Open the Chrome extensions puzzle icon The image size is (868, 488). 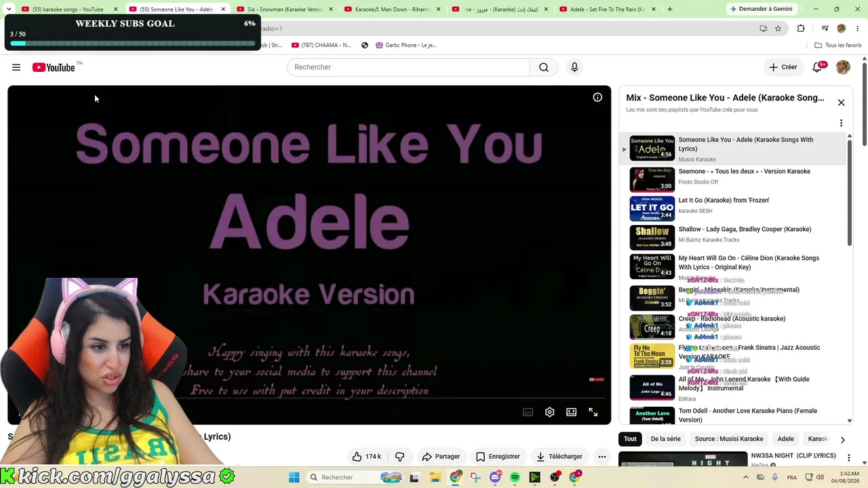801,28
